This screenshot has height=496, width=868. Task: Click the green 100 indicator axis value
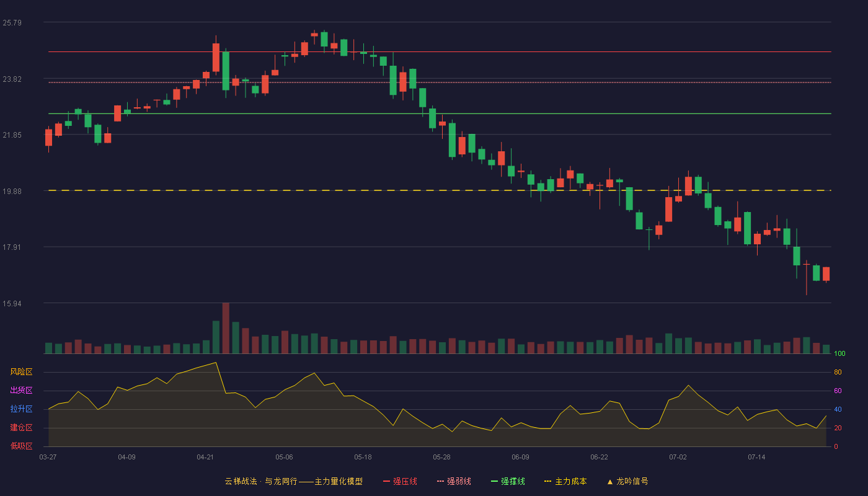(839, 353)
